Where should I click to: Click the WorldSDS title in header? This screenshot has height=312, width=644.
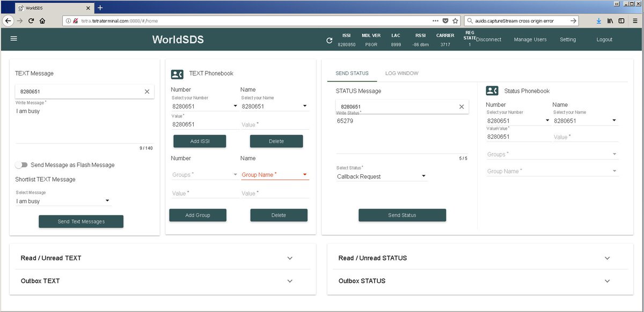pyautogui.click(x=178, y=39)
